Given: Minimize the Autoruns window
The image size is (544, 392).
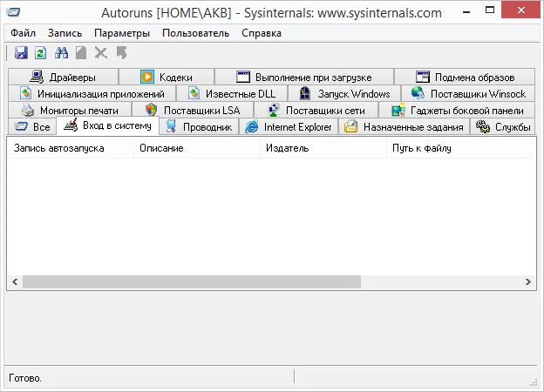Looking at the screenshot, I should pos(466,12).
